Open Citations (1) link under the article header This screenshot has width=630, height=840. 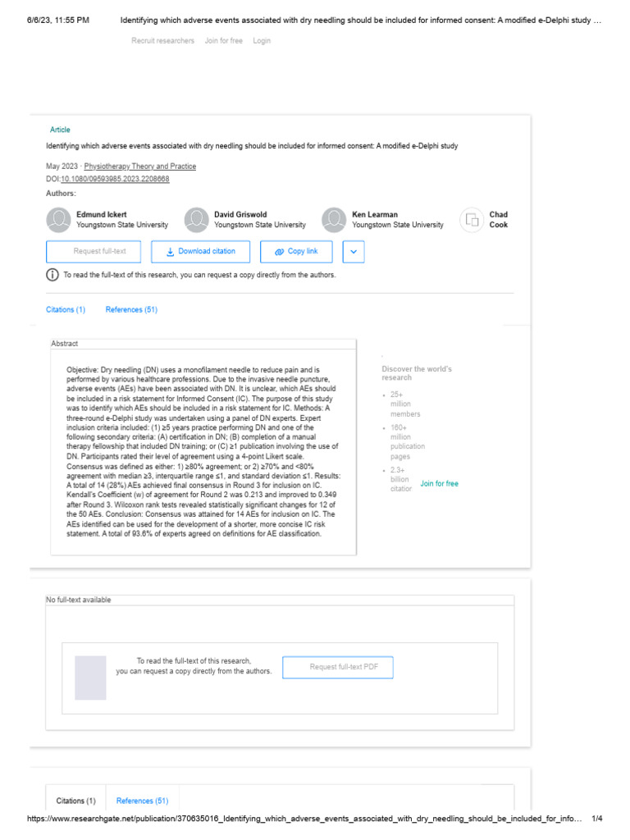pyautogui.click(x=66, y=310)
